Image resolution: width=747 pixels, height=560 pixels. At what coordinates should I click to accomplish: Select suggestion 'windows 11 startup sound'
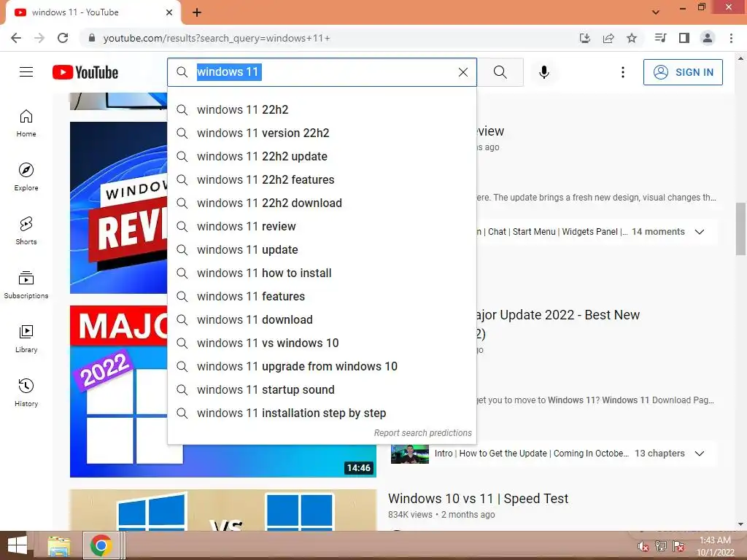(322, 389)
